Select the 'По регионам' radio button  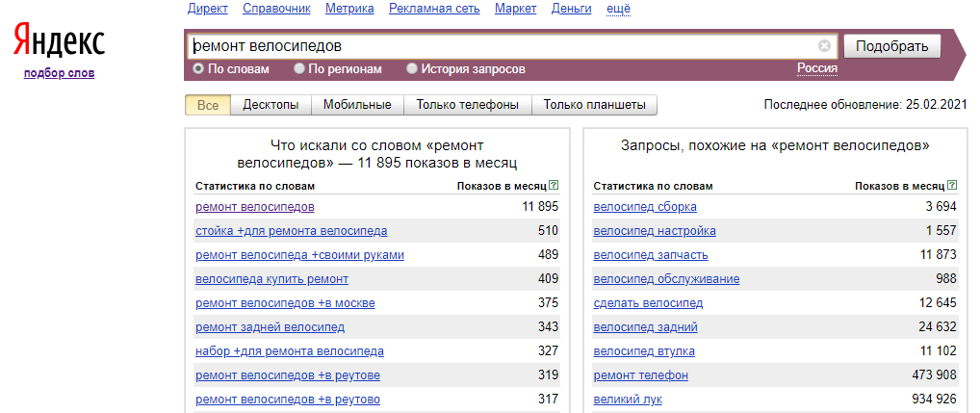tap(299, 68)
